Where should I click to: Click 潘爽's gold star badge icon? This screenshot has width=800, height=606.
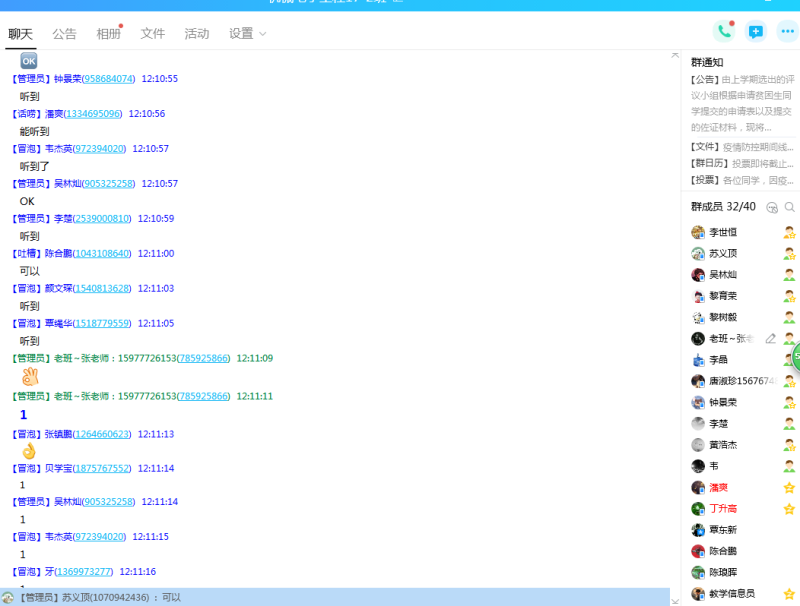tap(789, 488)
